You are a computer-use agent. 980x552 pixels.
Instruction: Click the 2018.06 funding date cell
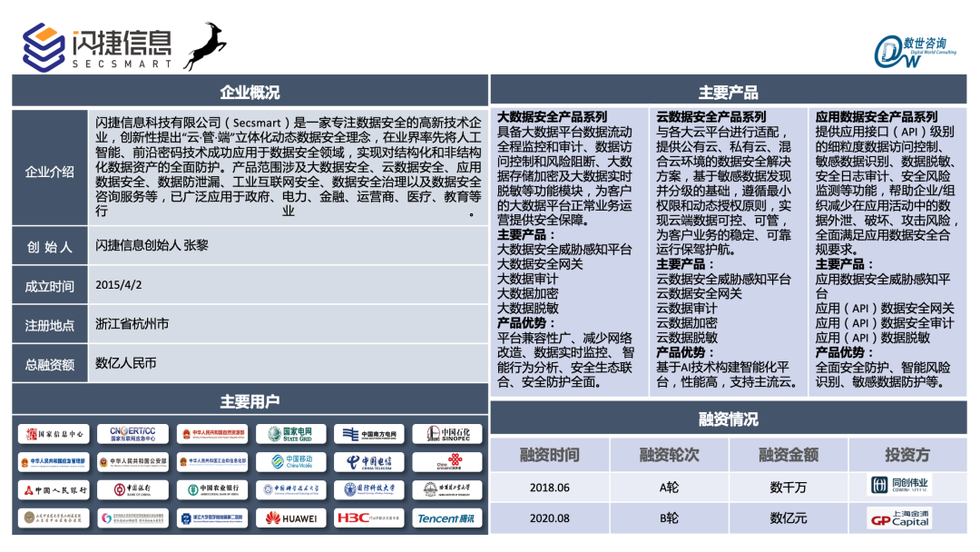[549, 488]
